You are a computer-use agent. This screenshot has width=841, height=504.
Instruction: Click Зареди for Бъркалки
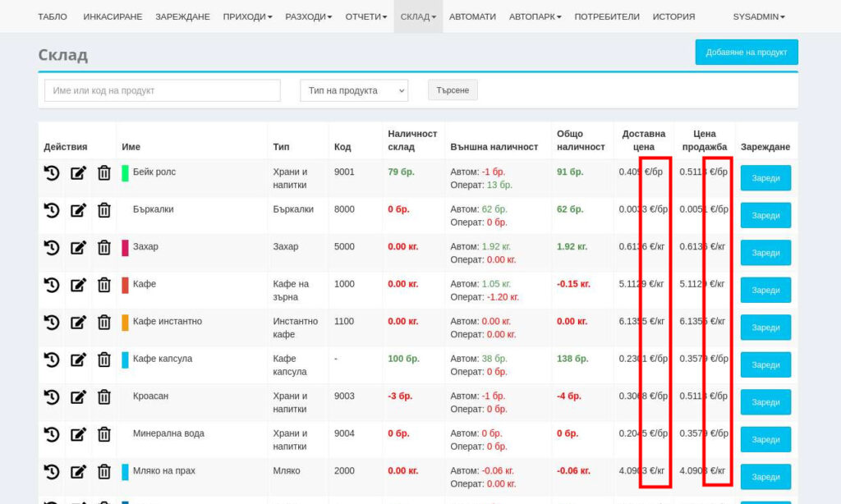pos(765,216)
